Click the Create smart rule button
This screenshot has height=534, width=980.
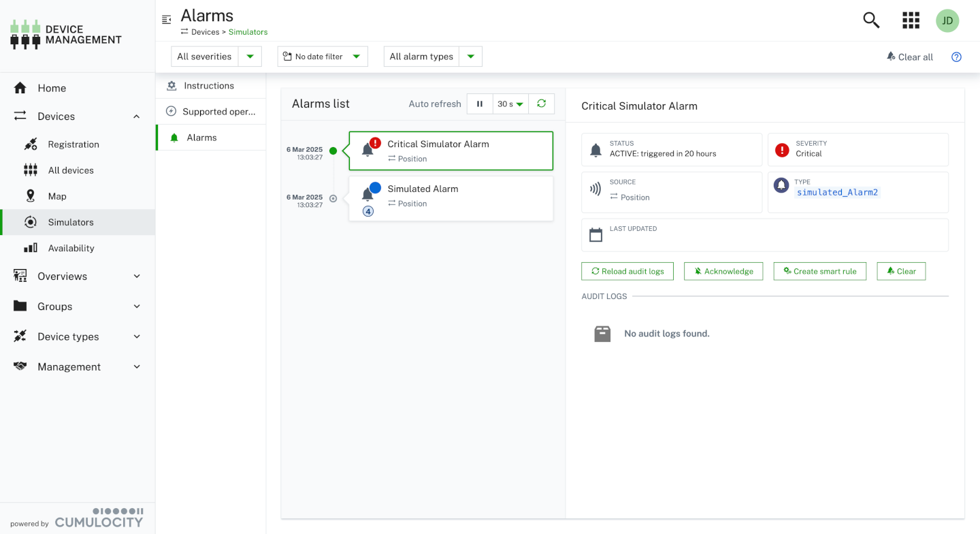tap(819, 271)
